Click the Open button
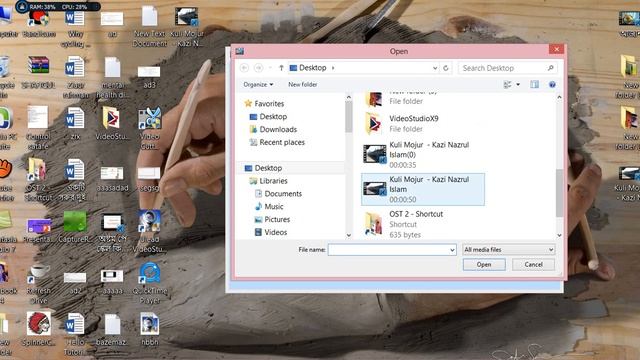The image size is (640, 360). 484,264
